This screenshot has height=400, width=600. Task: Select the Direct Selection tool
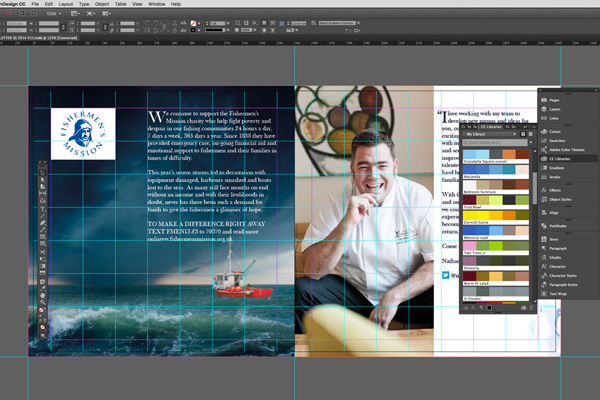42,180
